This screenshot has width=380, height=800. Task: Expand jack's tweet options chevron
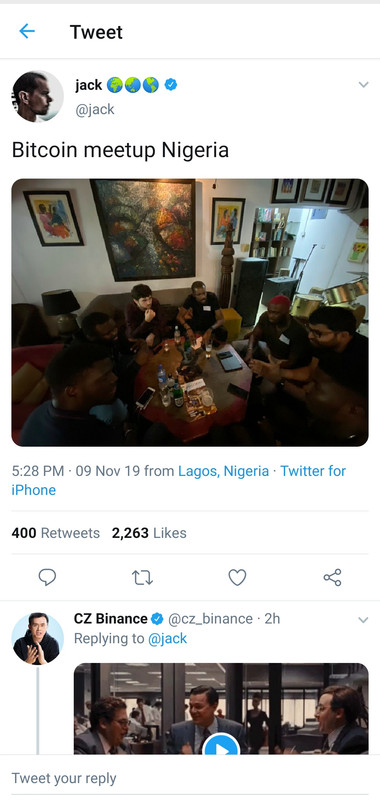(363, 85)
